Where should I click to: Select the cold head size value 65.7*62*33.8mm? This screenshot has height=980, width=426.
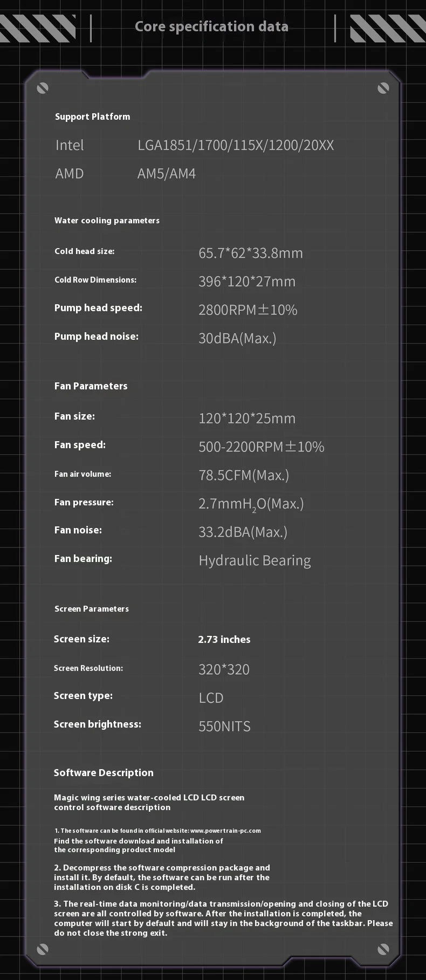click(x=250, y=253)
